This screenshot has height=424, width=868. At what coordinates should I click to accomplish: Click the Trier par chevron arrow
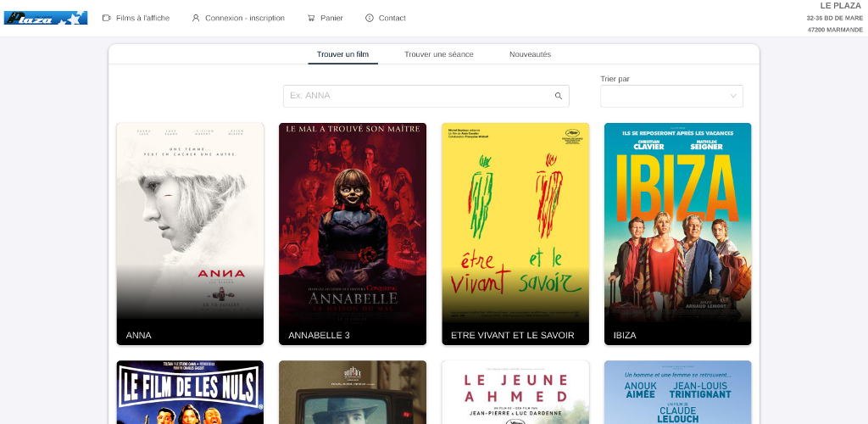click(x=733, y=96)
